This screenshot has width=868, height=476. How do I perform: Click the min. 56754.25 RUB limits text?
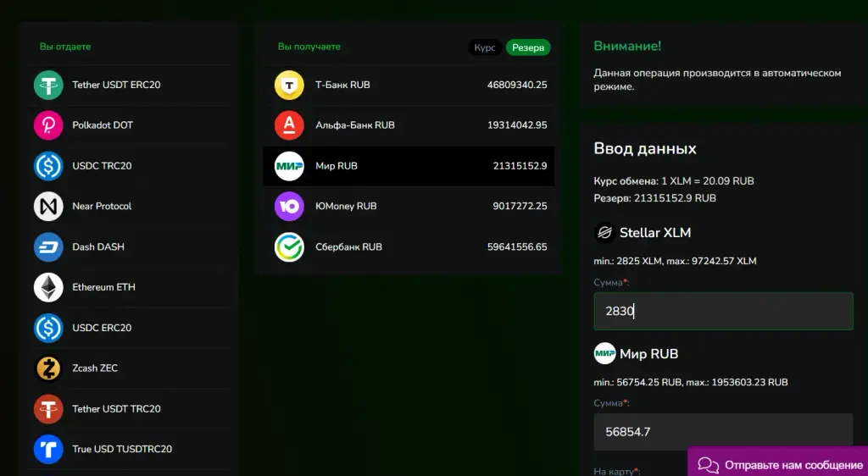coord(690,382)
